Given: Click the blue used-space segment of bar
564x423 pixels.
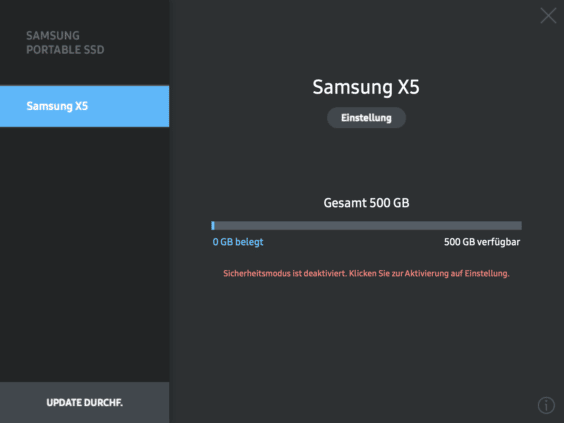Looking at the screenshot, I should coord(213,226).
